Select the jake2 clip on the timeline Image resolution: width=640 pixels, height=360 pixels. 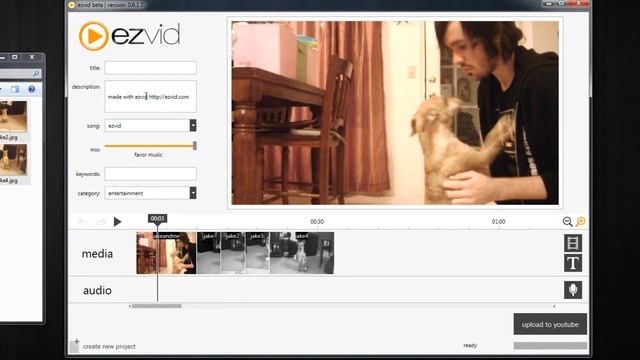pos(233,253)
